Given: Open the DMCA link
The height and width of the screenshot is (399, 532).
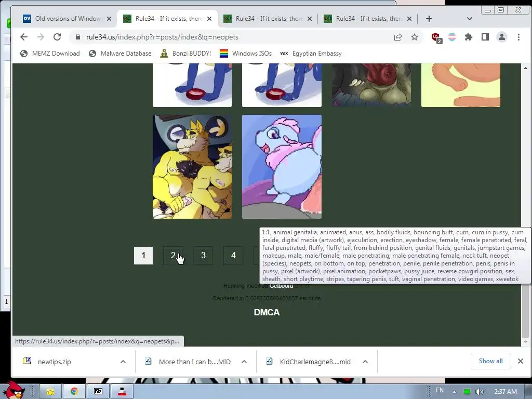Looking at the screenshot, I should [x=267, y=312].
